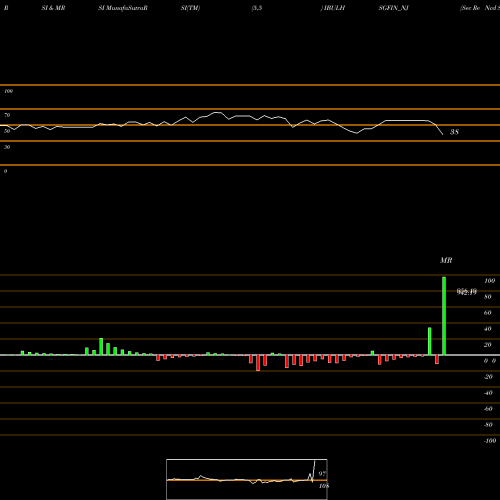This screenshot has width=500, height=500.
Task: Click the overlapping value label beside tallest bar
Action: 467,292
